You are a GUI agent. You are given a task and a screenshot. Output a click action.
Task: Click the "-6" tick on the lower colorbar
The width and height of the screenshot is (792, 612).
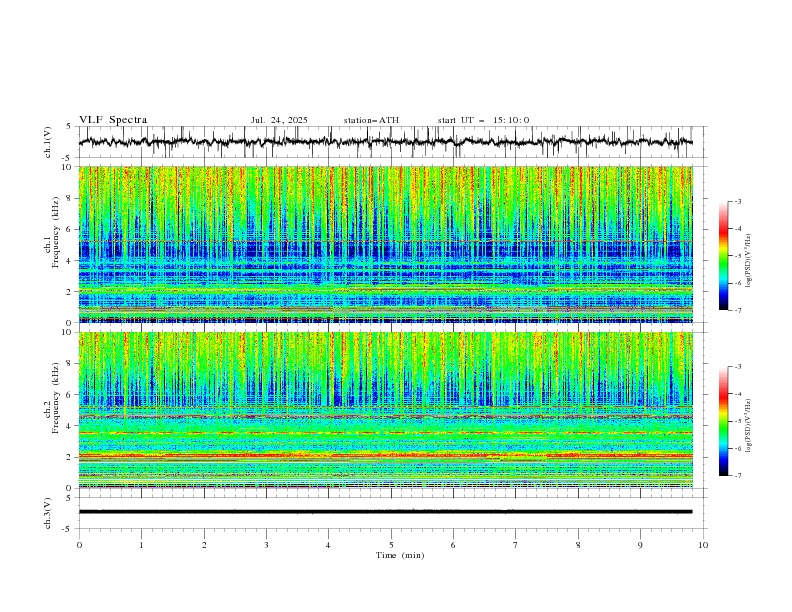738,448
